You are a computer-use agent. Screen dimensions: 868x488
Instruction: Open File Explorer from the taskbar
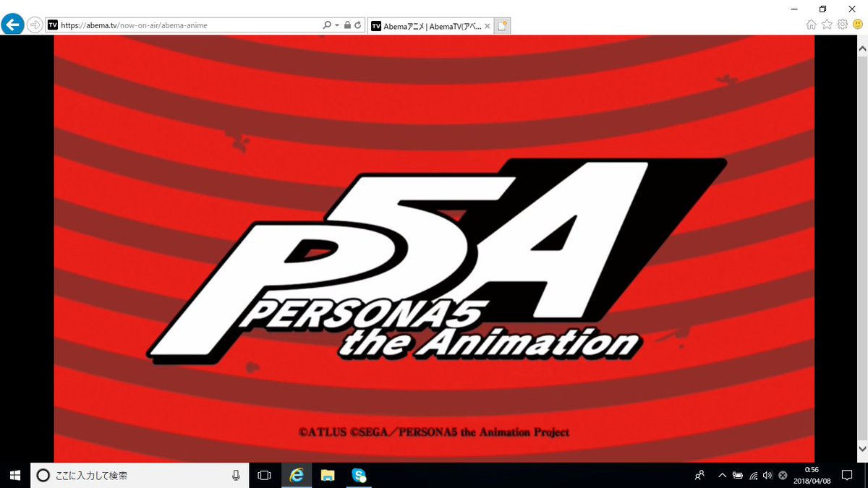328,475
